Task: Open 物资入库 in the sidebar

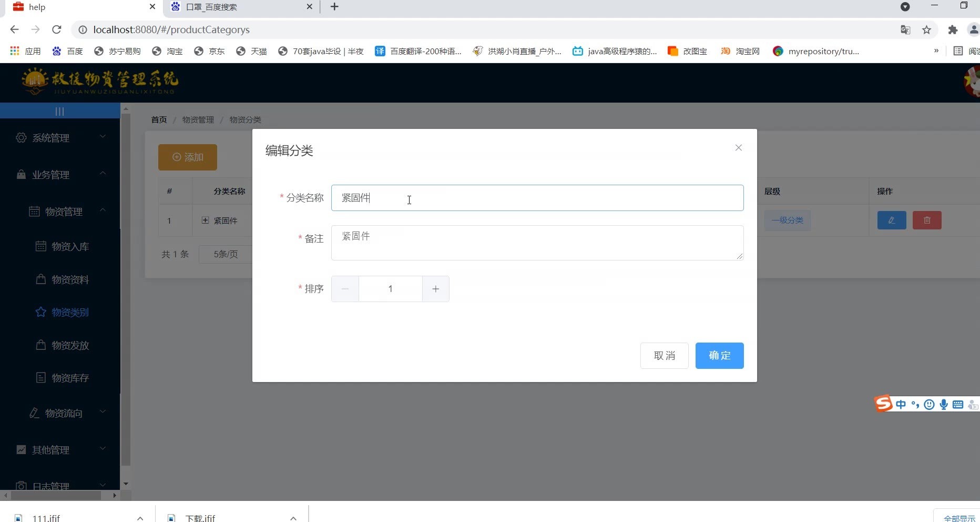Action: click(62, 247)
